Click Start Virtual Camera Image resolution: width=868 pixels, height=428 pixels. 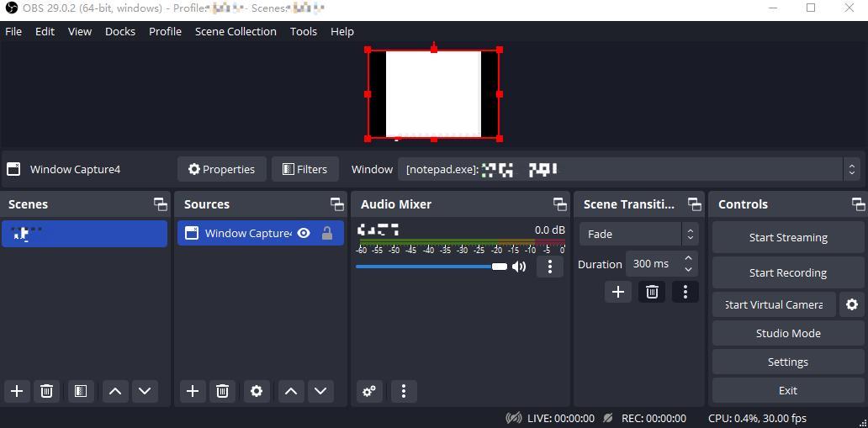(x=774, y=304)
